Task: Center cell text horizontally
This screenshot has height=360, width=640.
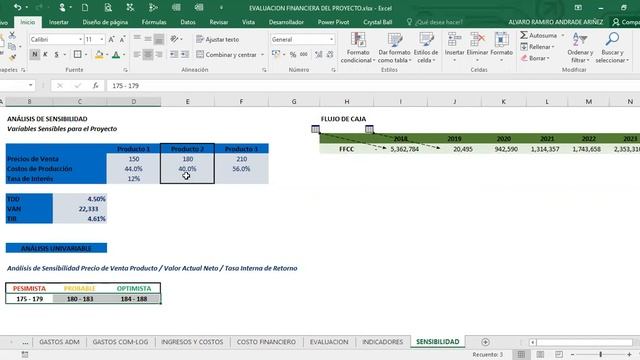Action: click(148, 54)
